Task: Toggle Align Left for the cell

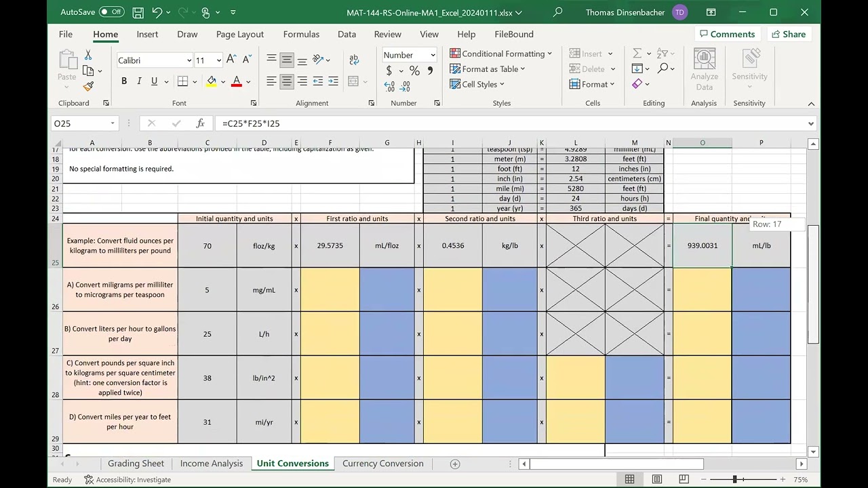Action: pos(271,81)
